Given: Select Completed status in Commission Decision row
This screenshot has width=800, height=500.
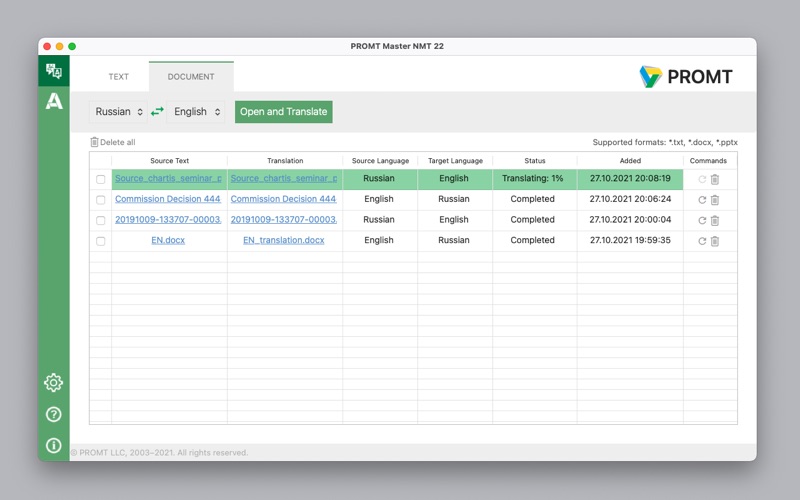Looking at the screenshot, I should [x=533, y=199].
